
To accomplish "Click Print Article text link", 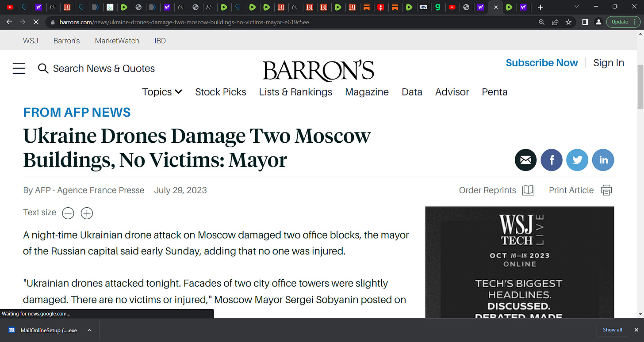I will tap(571, 190).
